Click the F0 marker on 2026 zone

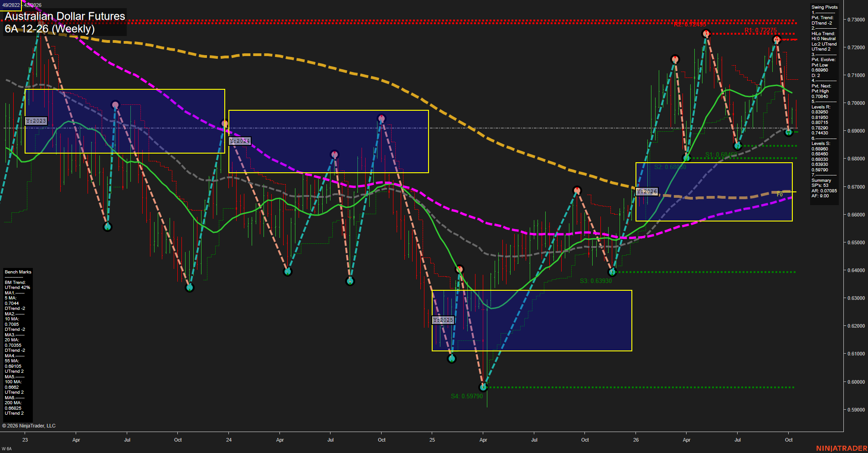tap(780, 195)
